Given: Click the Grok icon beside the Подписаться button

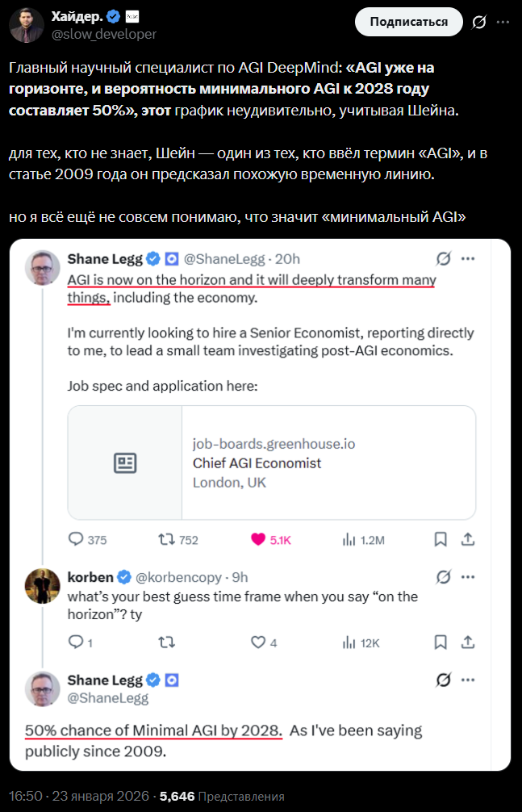Looking at the screenshot, I should tap(479, 23).
